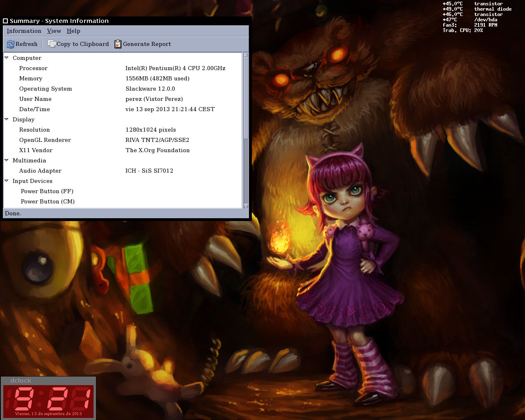Click the 'Summary - System Information' title bar text
This screenshot has height=420, width=525.
tap(59, 21)
